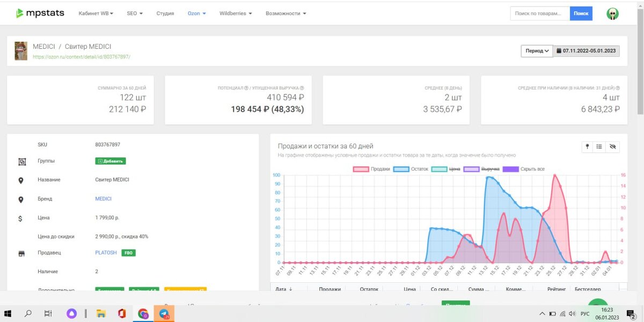Click the Chrome icon in taskbar
Viewport: 644px width, 322px height.
[x=143, y=313]
